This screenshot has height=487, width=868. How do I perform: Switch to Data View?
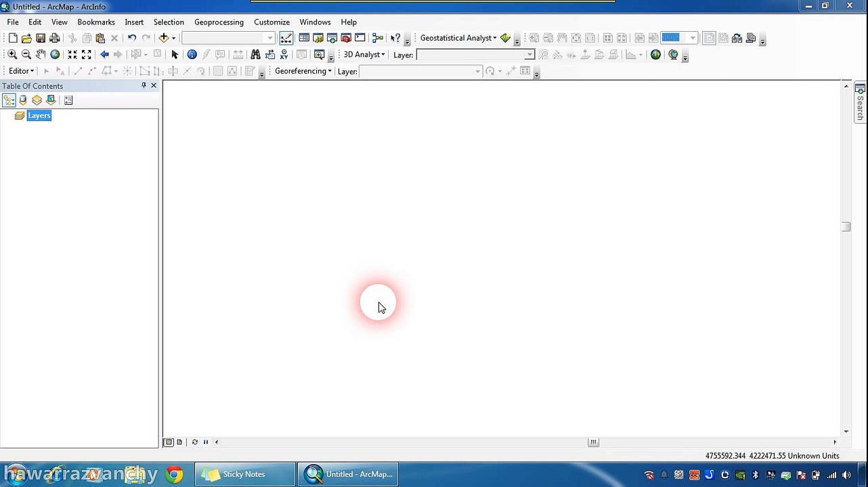tap(169, 442)
